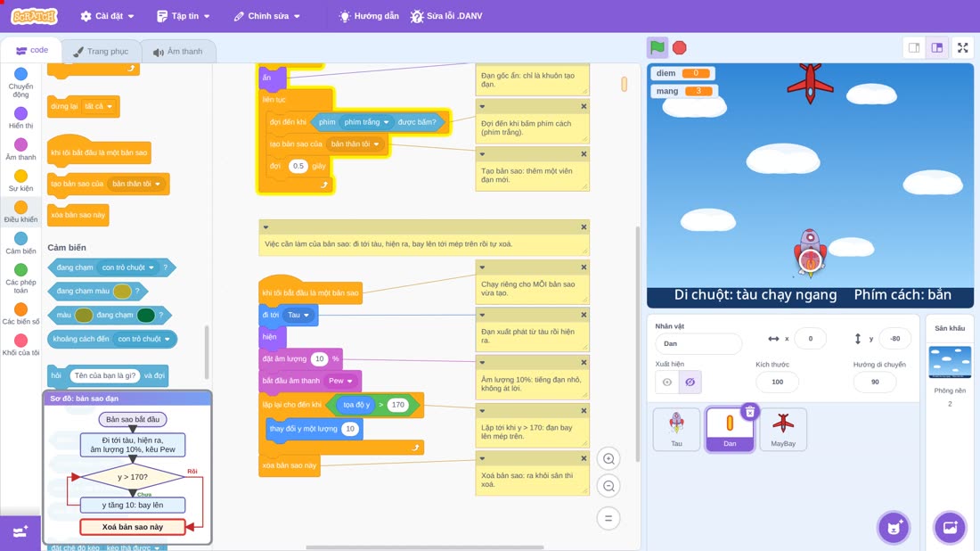Open the 'tất cả' dropdown in the dừng lại block

pos(98,106)
